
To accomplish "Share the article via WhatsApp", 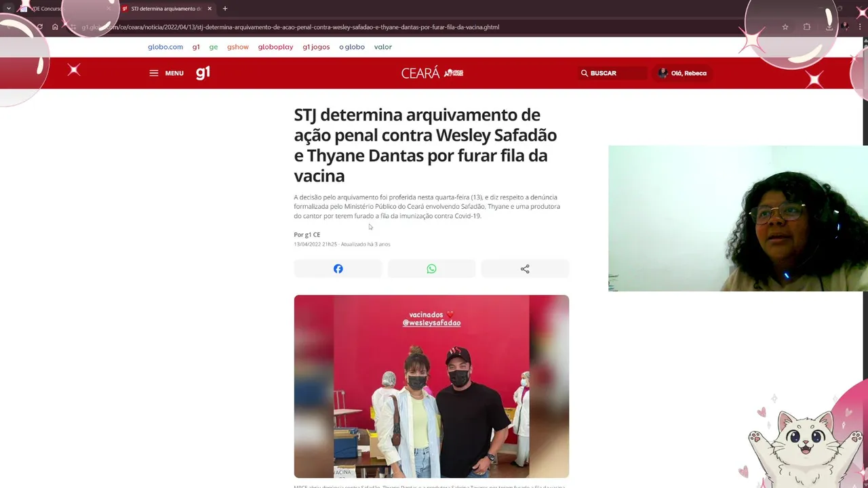I will pos(431,269).
